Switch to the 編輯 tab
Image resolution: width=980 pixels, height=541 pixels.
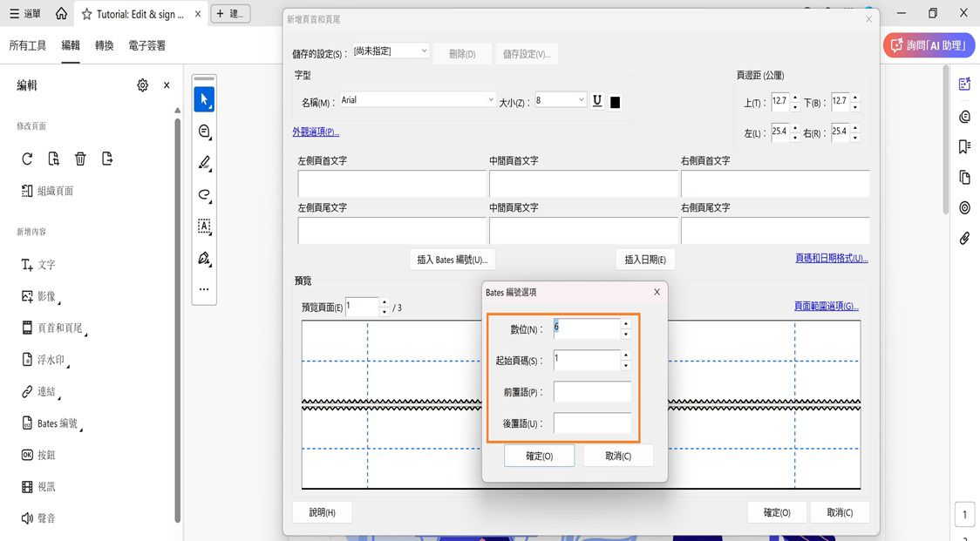coord(71,45)
